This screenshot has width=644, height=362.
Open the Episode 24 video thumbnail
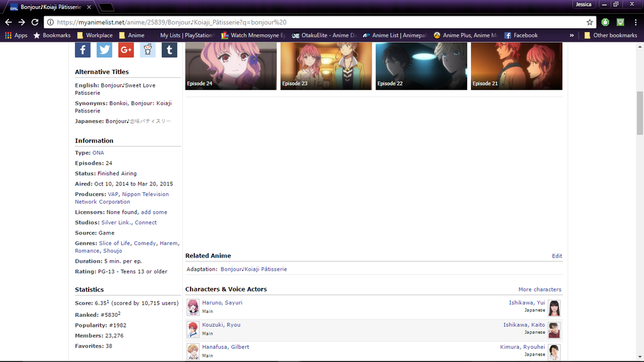pyautogui.click(x=231, y=66)
